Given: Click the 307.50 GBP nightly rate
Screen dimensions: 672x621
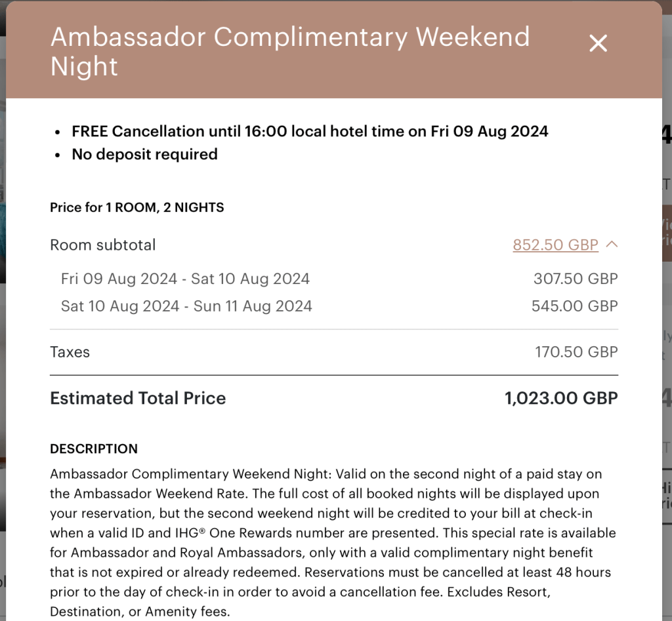Looking at the screenshot, I should [576, 278].
